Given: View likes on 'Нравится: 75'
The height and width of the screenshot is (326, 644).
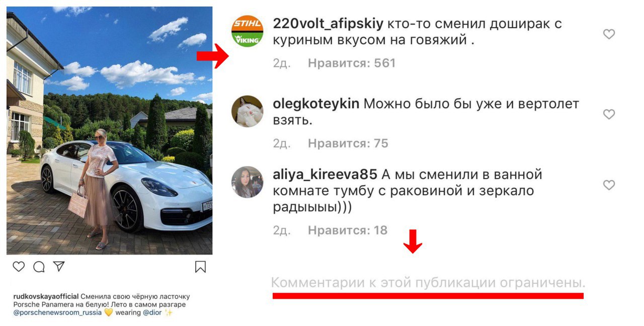Looking at the screenshot, I should (x=348, y=143).
